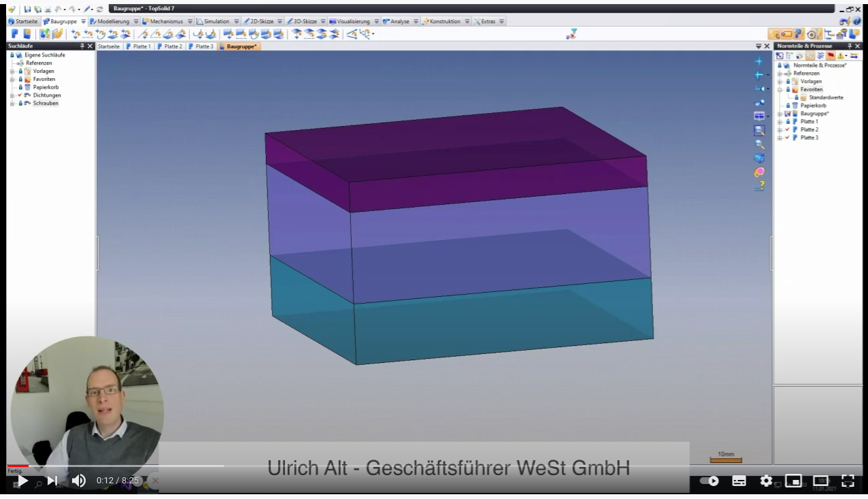The image size is (868, 499).
Task: Select Standardwerte in Normteile & Prozesse tree
Action: [826, 97]
